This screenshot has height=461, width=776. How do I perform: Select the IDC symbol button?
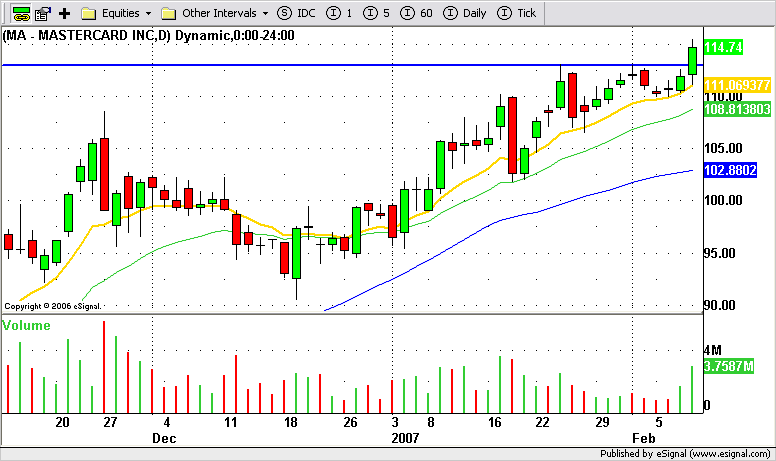pos(296,13)
